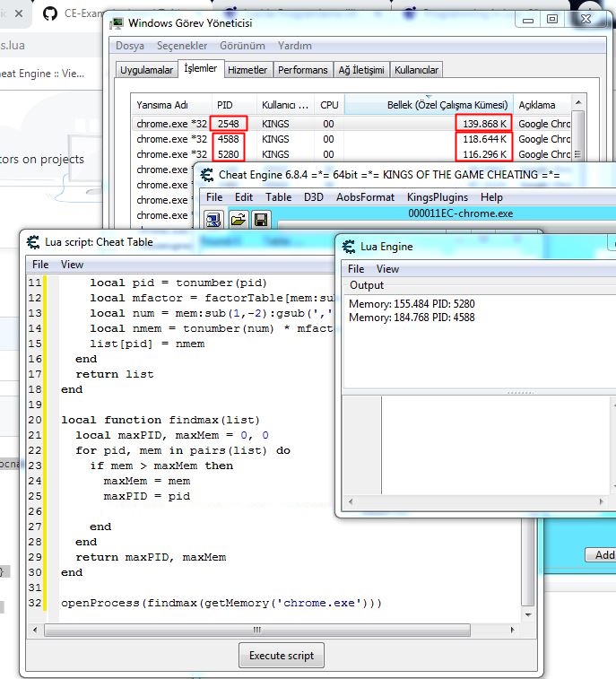Screen dimensions: 616x679
Task: Open the Table menu in Cheat Engine
Action: tap(278, 197)
